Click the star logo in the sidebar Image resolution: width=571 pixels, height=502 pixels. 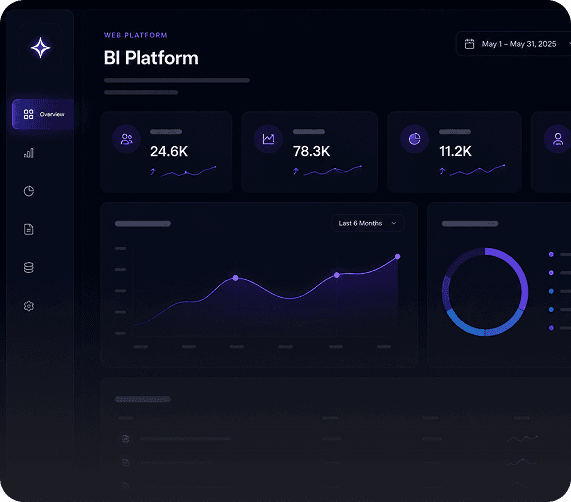tap(40, 48)
